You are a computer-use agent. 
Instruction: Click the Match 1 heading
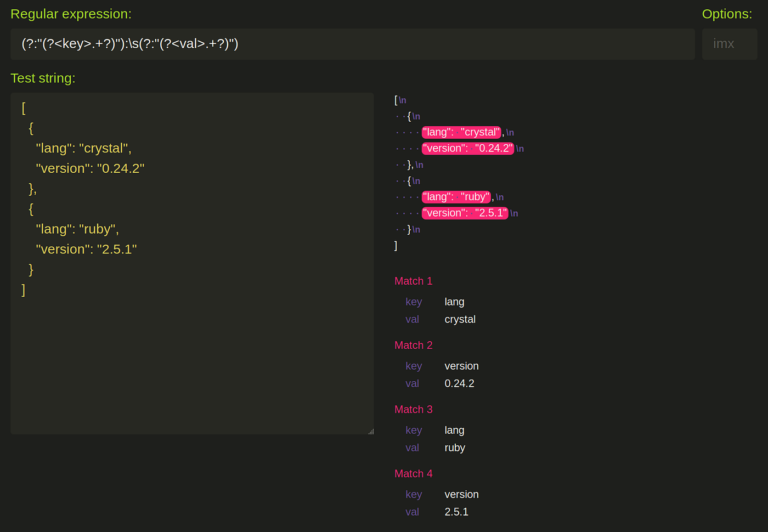tap(413, 281)
